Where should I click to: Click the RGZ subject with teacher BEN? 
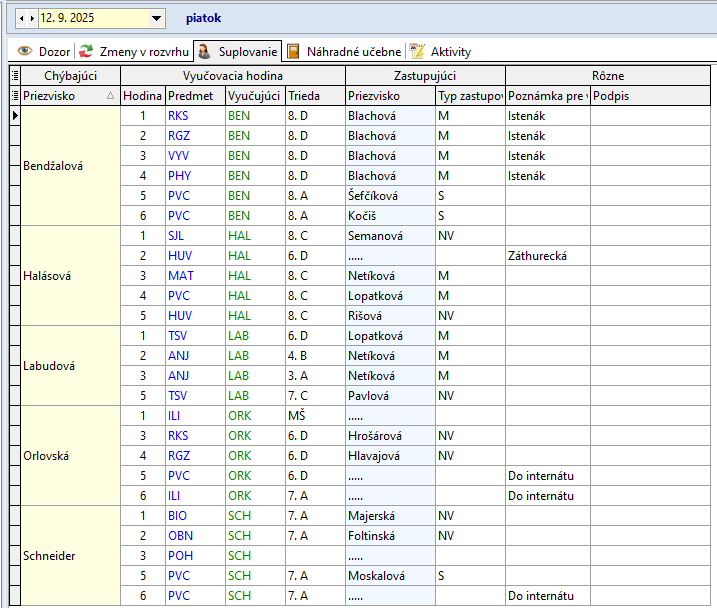pos(196,136)
